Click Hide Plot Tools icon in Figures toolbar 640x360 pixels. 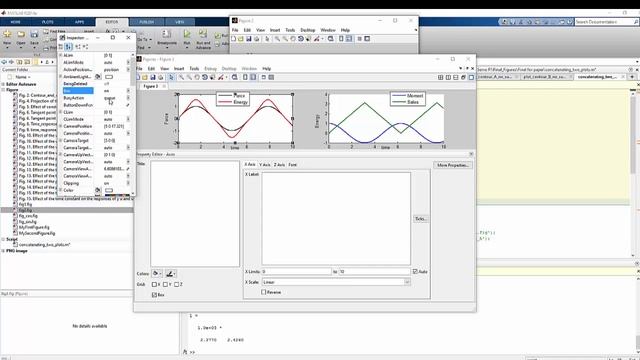264,77
